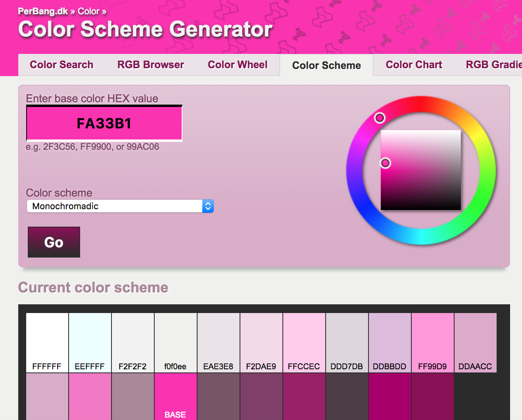Select the FFFFFF white swatch
This screenshot has height=420, width=522.
click(x=47, y=342)
